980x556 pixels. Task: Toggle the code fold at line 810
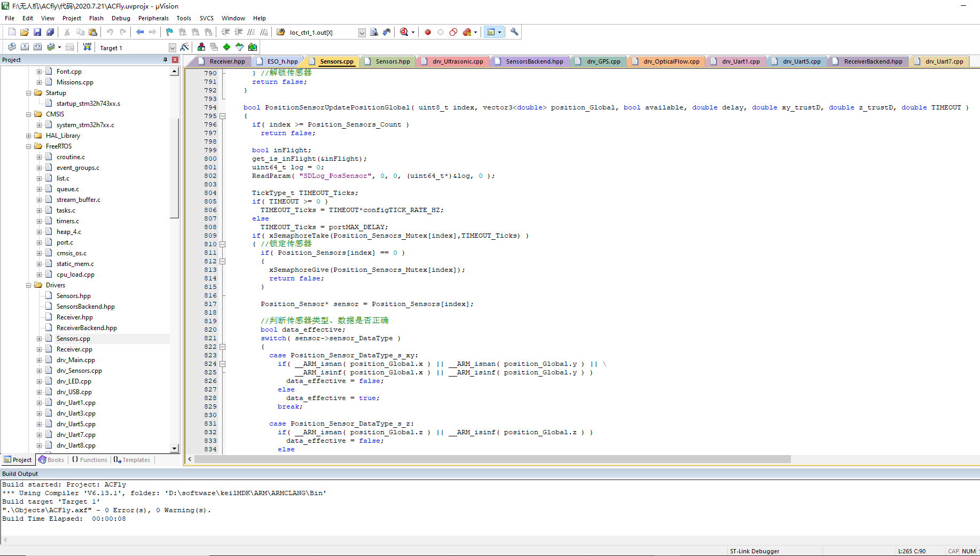[223, 244]
